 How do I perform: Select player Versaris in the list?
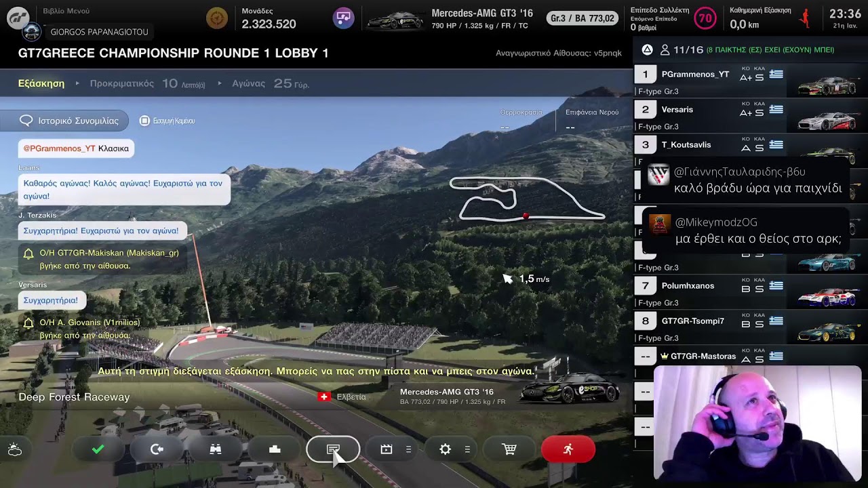750,116
